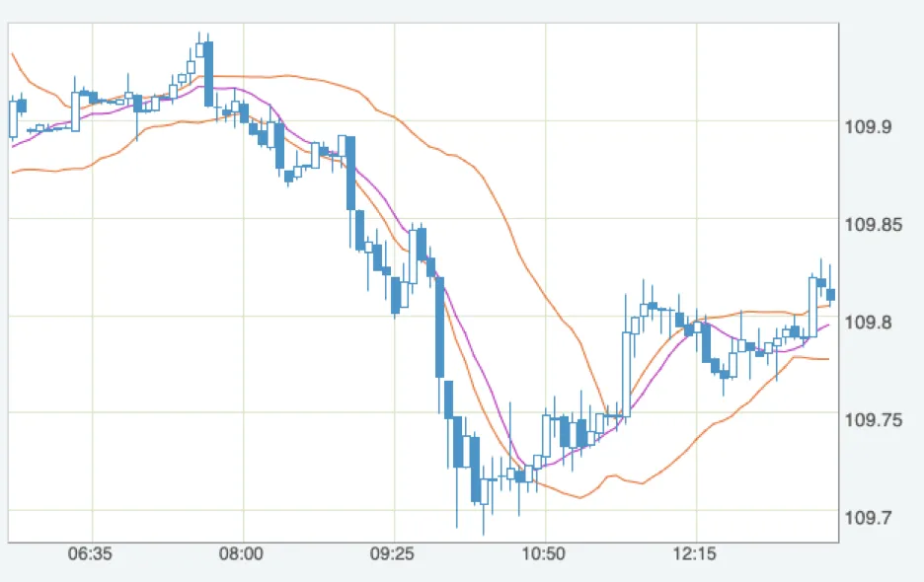Click the 109.85 price axis label
The height and width of the screenshot is (582, 924).
874,225
